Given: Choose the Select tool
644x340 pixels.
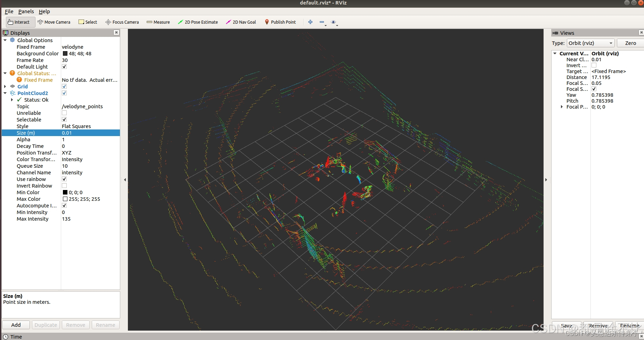Looking at the screenshot, I should point(88,22).
